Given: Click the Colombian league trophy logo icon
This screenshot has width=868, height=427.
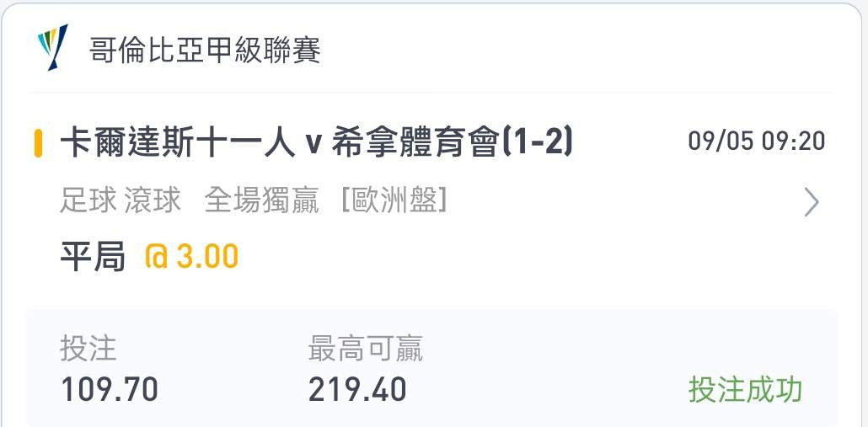Looking at the screenshot, I should (52, 47).
